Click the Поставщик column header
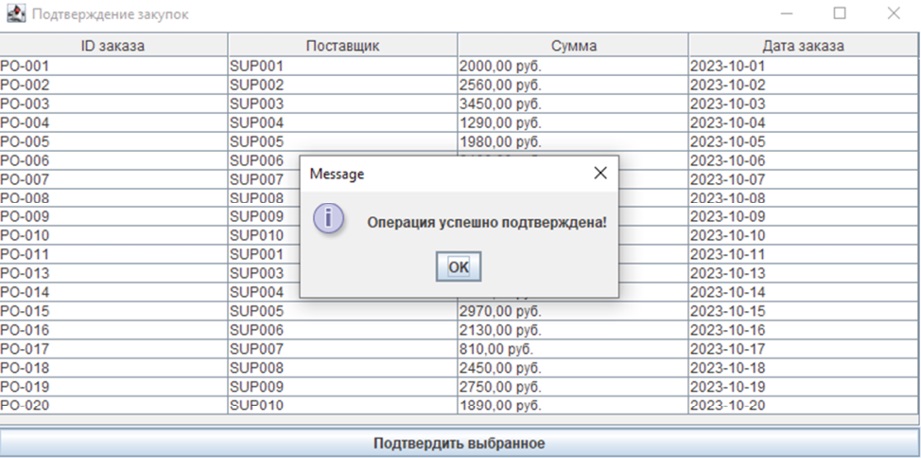The width and height of the screenshot is (921, 458). pos(342,46)
